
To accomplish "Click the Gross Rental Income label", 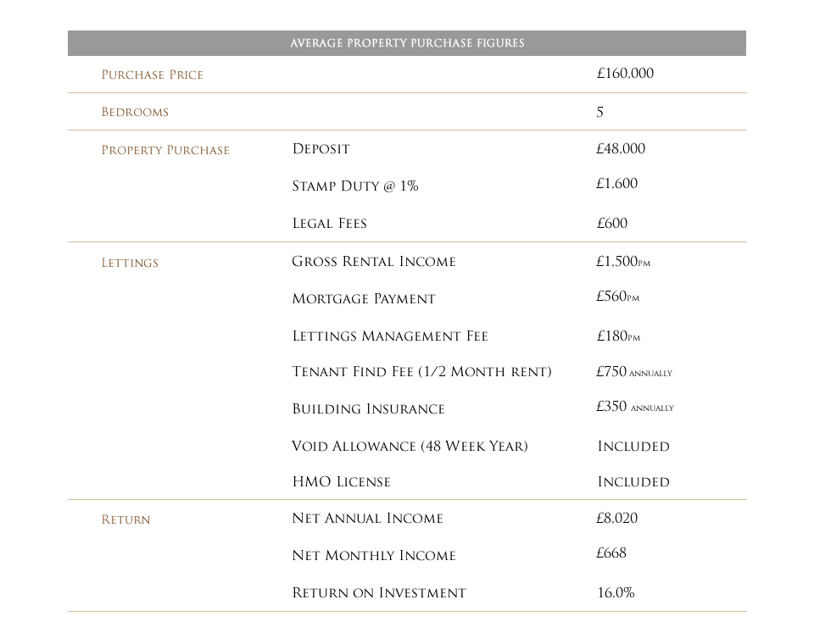I will point(374,262).
